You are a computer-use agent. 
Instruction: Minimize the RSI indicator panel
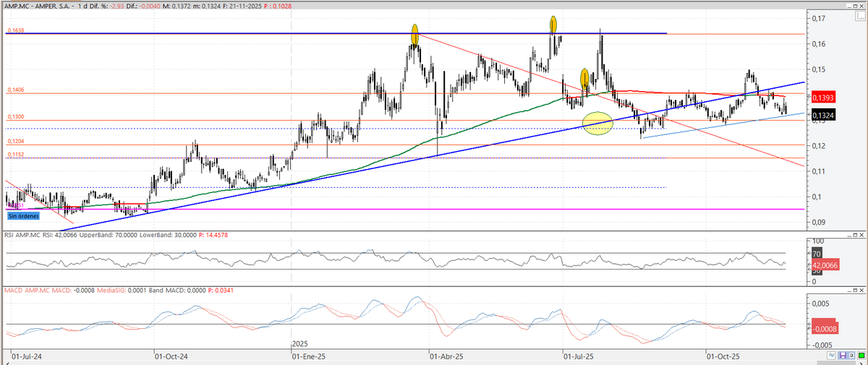point(849,236)
